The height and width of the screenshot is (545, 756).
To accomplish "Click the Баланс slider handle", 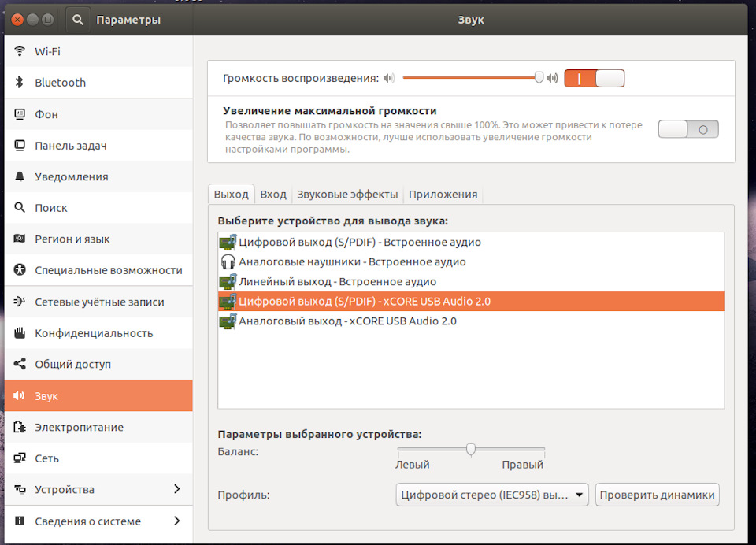I will click(471, 450).
